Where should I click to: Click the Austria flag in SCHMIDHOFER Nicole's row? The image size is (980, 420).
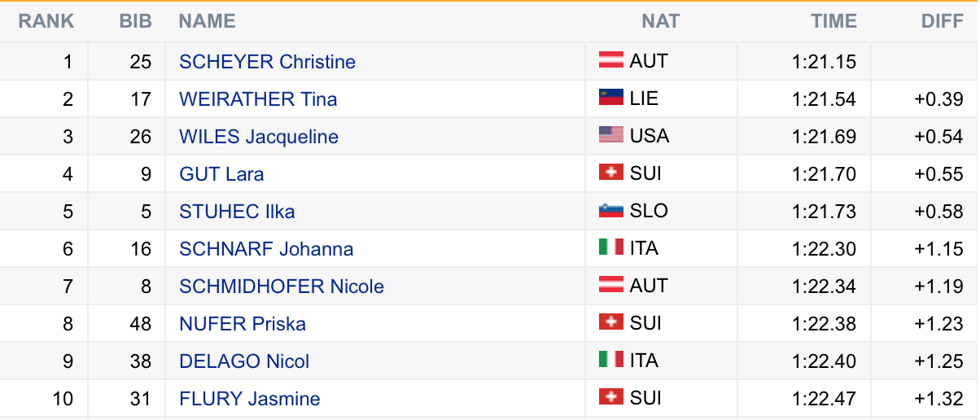(611, 285)
